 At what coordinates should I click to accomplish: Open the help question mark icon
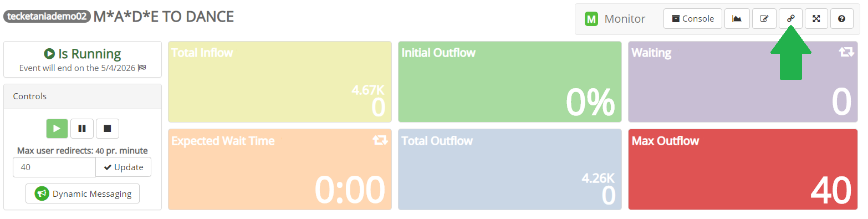(x=841, y=19)
